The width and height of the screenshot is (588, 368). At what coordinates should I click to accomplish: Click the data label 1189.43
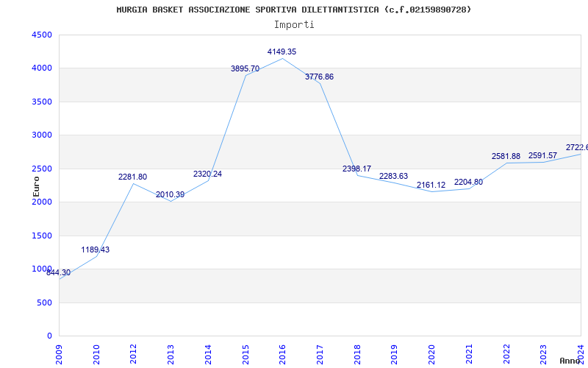tap(96, 250)
